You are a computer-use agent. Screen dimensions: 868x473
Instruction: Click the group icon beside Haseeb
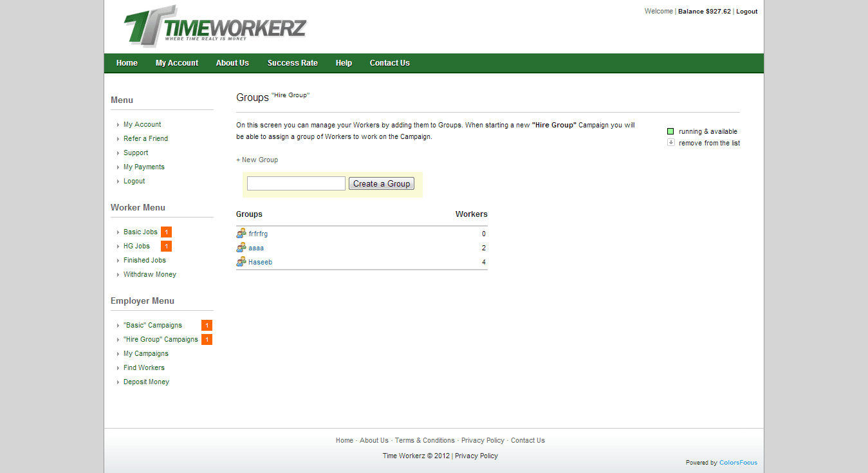[x=241, y=261]
